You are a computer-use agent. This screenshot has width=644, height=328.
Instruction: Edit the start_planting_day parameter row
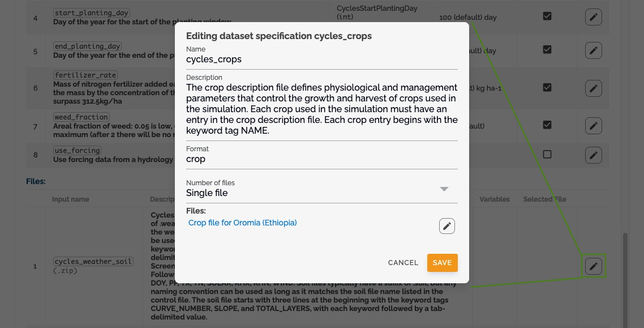[594, 17]
